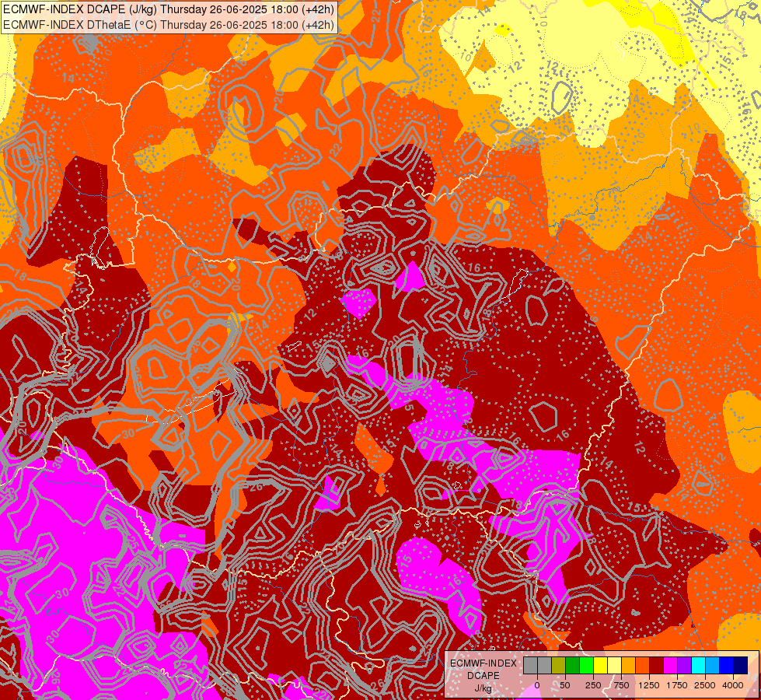Click the dark orange legend swatch

(x=643, y=665)
